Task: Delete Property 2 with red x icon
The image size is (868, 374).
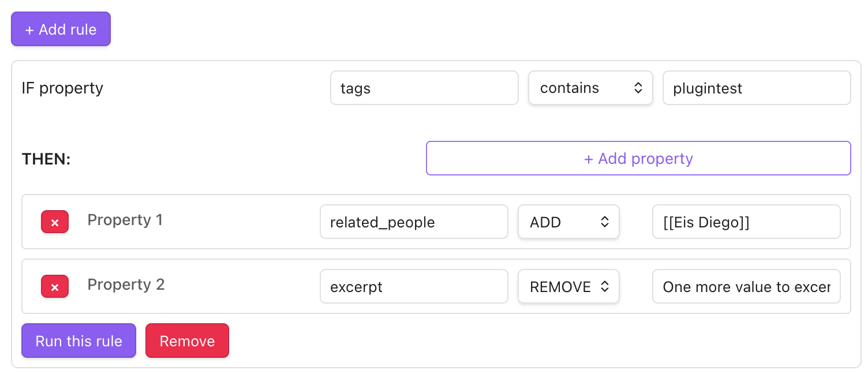Action: coord(55,287)
